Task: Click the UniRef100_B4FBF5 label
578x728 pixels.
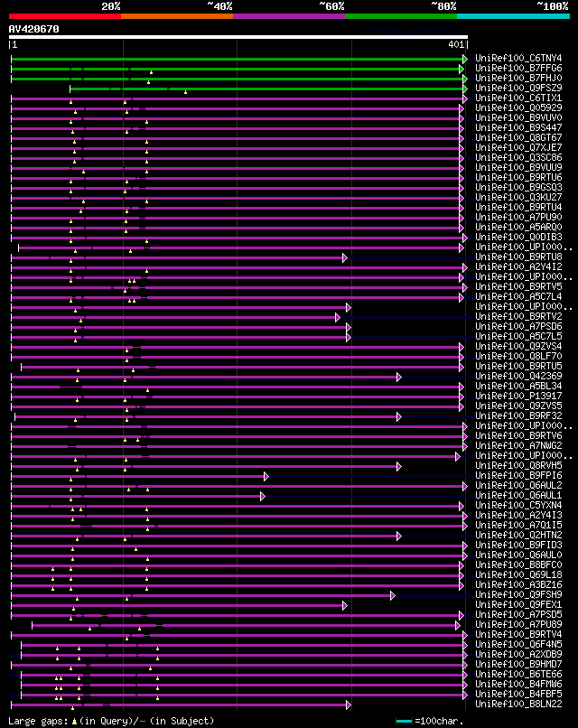Action: tap(518, 694)
